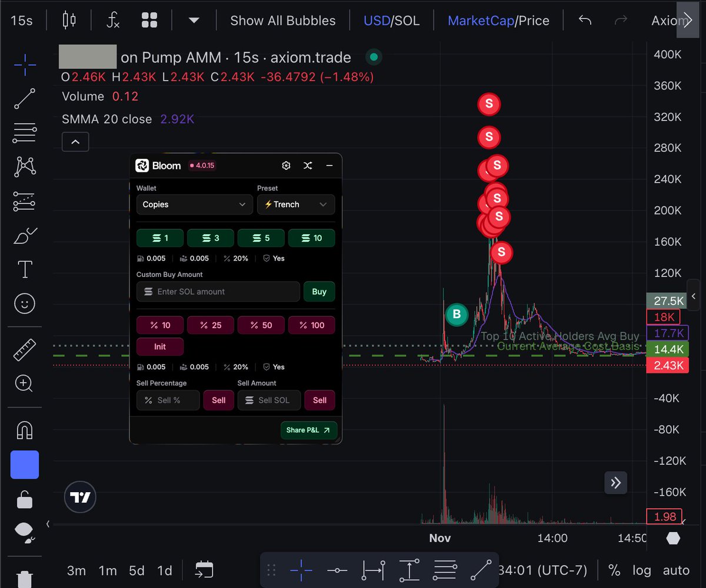Toggle USD/SOL currency display
The image size is (706, 588).
[391, 21]
